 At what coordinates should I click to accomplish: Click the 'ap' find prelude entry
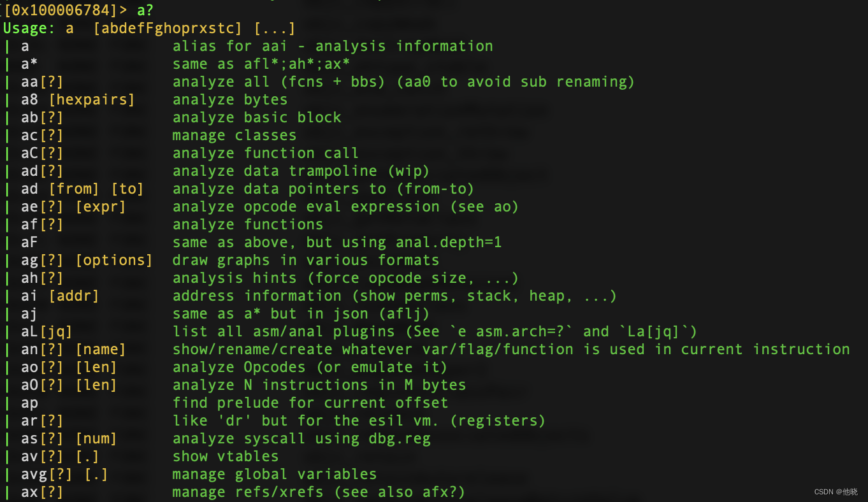point(29,403)
